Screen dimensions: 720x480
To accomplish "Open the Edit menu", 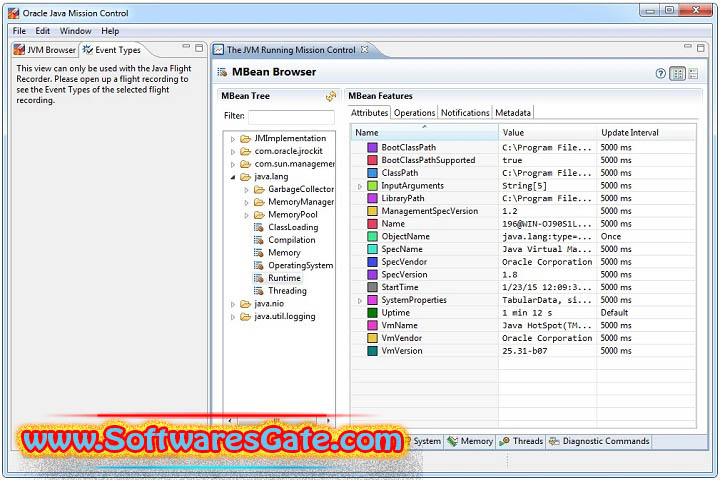I will 42,31.
